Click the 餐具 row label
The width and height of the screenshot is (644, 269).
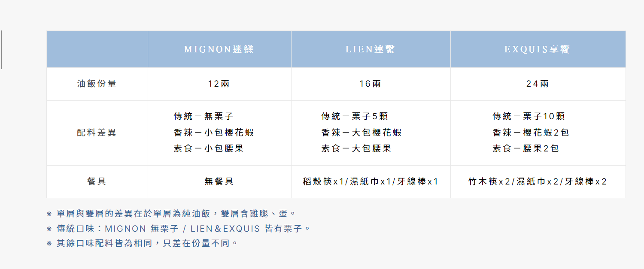tap(97, 181)
